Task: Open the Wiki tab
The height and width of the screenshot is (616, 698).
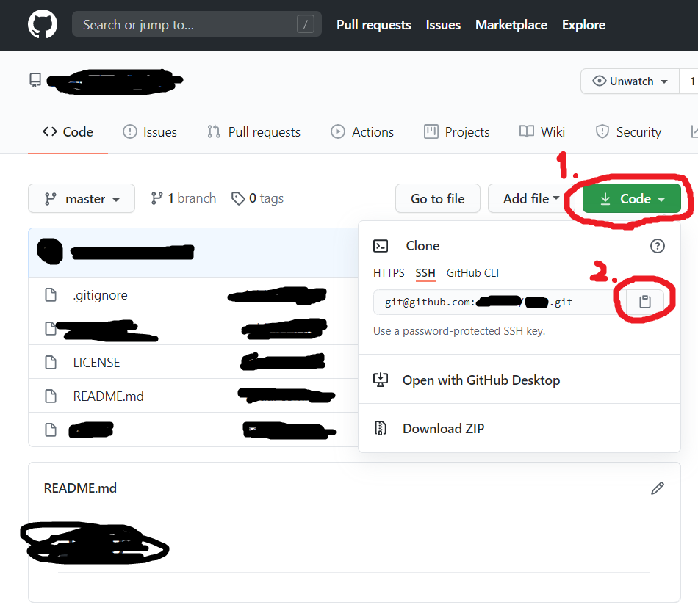Action: (542, 132)
